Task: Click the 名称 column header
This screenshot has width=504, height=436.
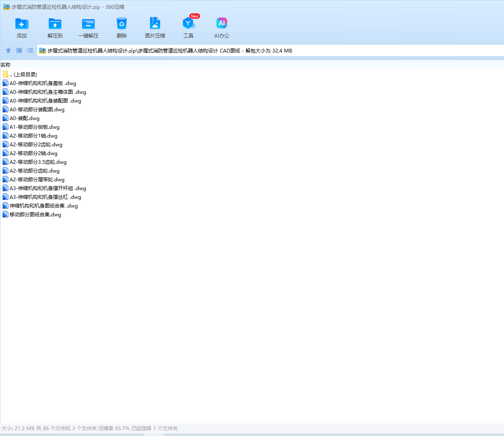Action: coord(5,65)
